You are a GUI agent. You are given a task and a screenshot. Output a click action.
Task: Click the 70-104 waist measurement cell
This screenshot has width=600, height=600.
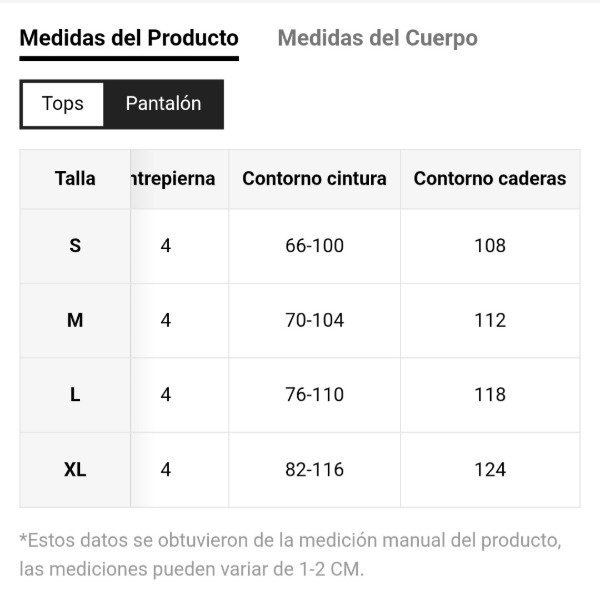pos(314,320)
